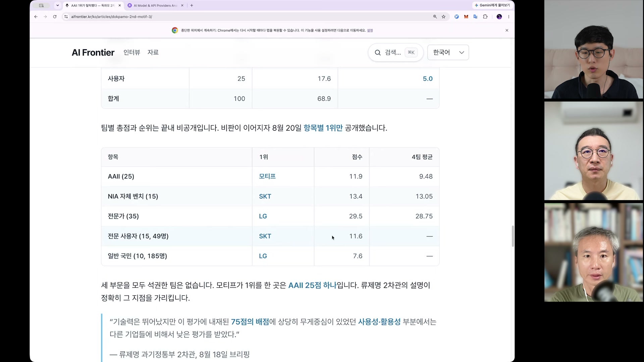Viewport: 644px width, 362px height.
Task: Select the middle webcam feed thumbnail
Action: (593, 151)
